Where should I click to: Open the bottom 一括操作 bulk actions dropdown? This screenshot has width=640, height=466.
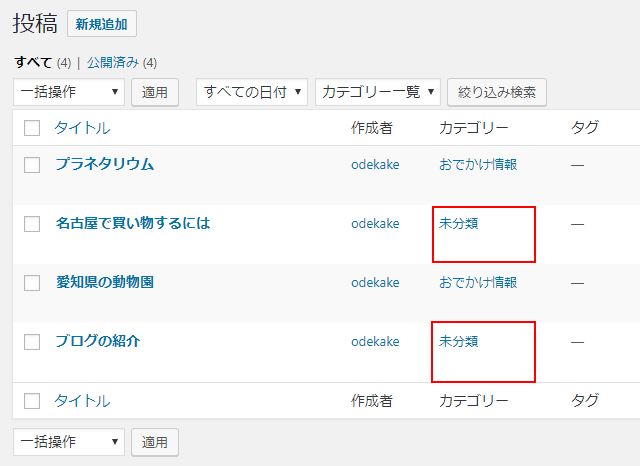(69, 441)
